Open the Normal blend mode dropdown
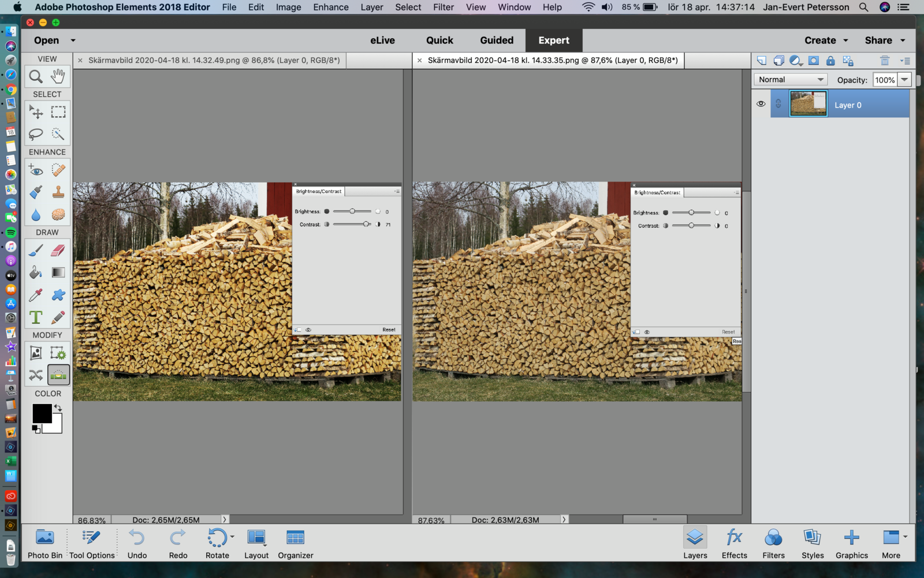This screenshot has height=578, width=924. click(790, 80)
